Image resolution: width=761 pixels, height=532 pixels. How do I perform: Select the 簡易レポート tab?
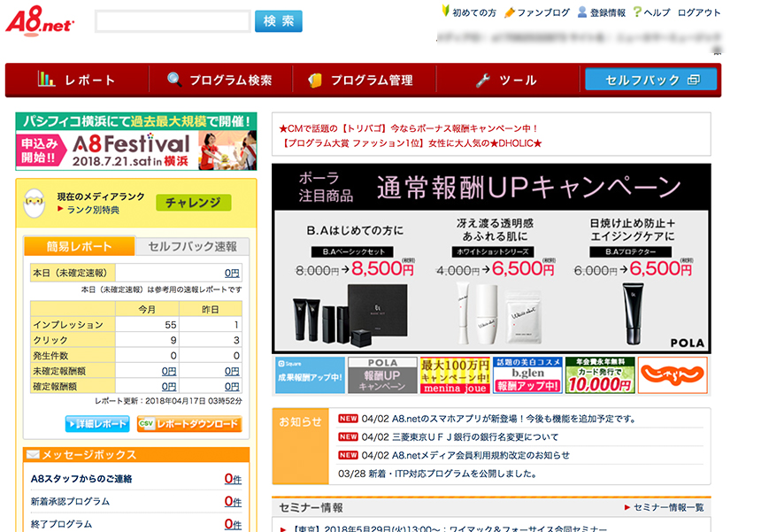coord(79,247)
